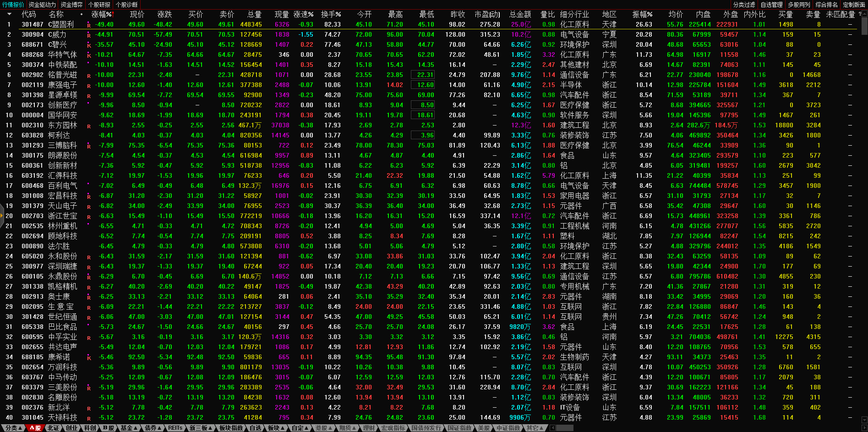Click the dropdown triangle left of 代码 header
Image resolution: width=868 pixels, height=432 pixels.
(x=9, y=15)
